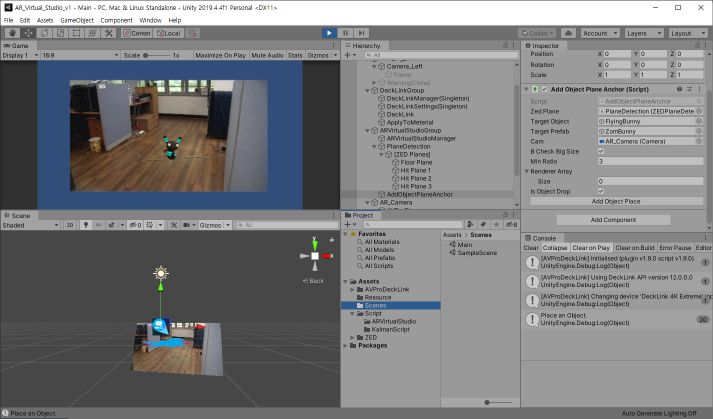Toggle the script component enabled checkbox

coord(544,89)
